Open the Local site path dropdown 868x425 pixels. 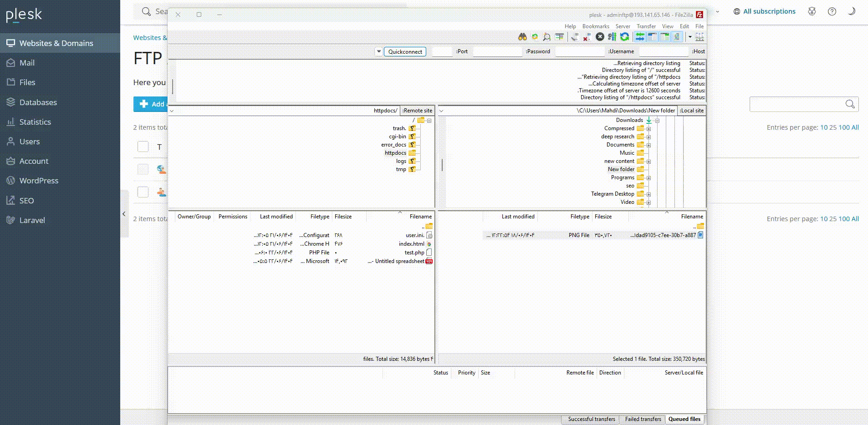441,111
